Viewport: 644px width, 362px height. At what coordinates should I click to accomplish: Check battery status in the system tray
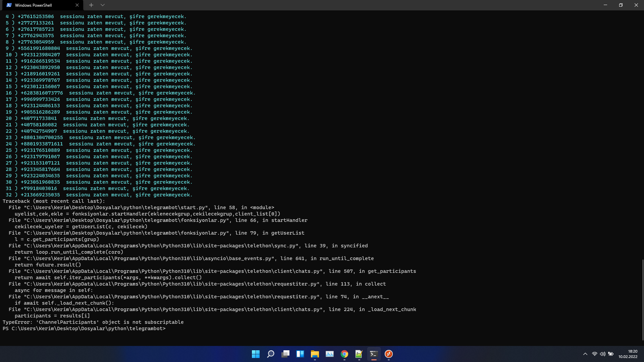click(611, 354)
